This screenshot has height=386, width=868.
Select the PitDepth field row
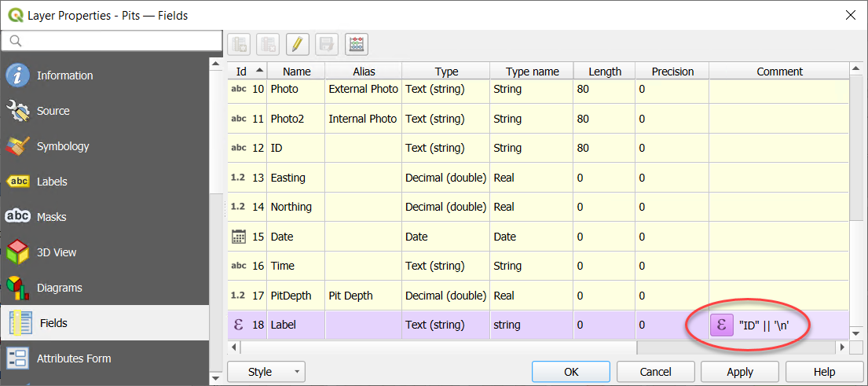point(291,296)
